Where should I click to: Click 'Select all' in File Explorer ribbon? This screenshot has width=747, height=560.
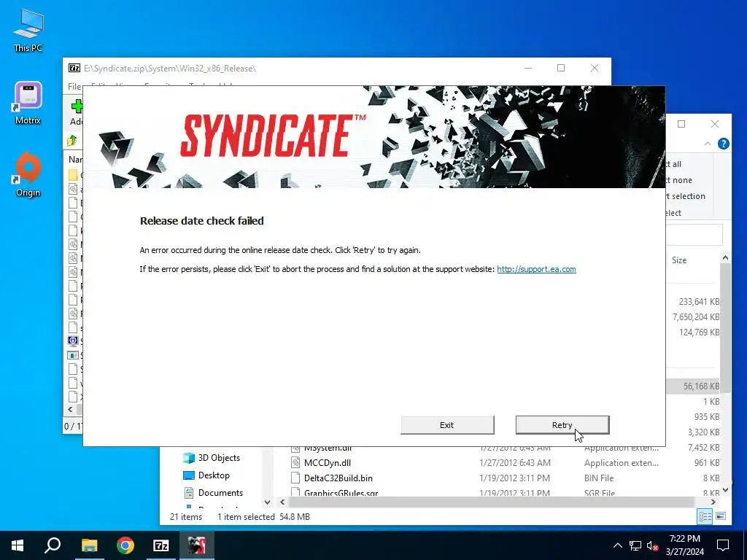click(x=674, y=164)
